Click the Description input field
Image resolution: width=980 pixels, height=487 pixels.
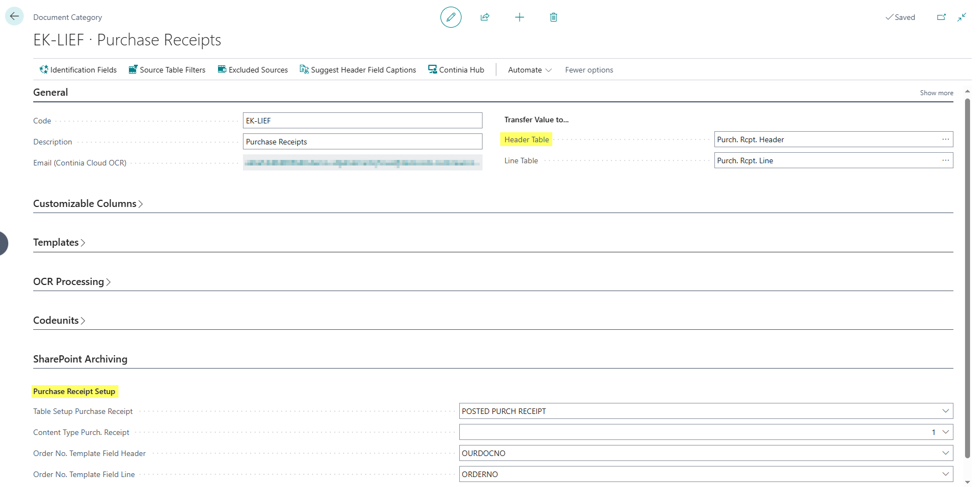coord(362,142)
